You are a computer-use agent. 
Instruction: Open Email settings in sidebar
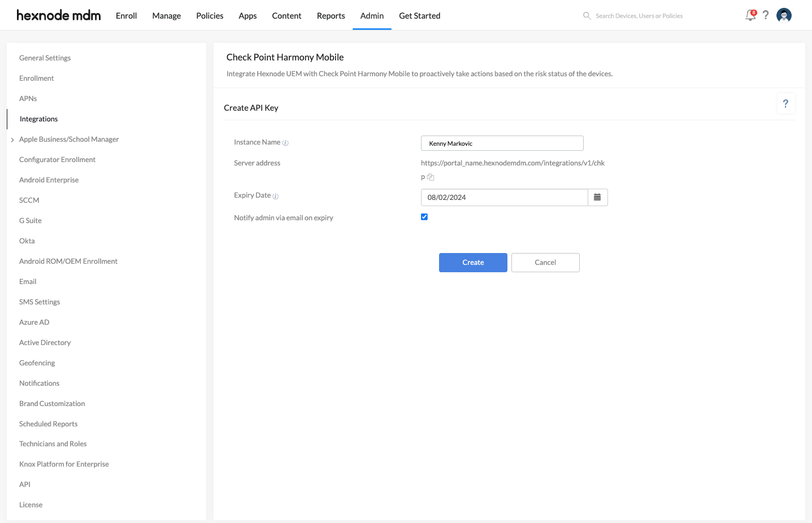(28, 282)
